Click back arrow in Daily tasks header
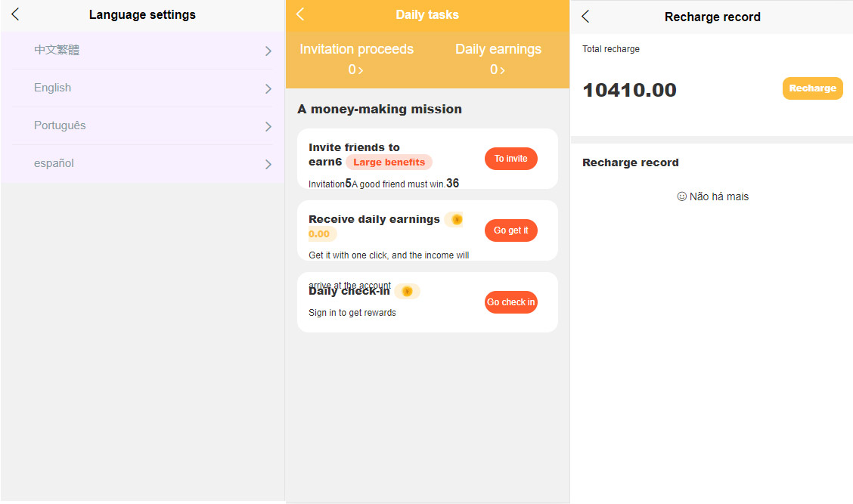 (x=300, y=14)
